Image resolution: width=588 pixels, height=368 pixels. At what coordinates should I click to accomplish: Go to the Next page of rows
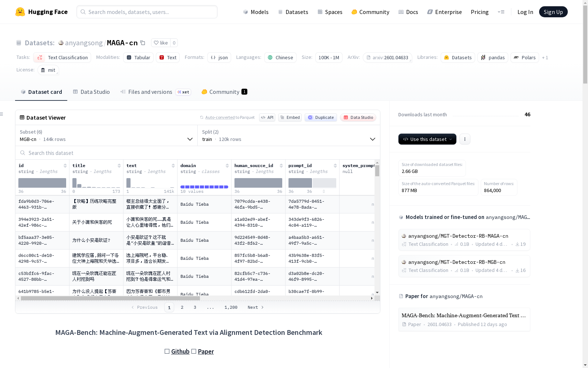click(256, 307)
